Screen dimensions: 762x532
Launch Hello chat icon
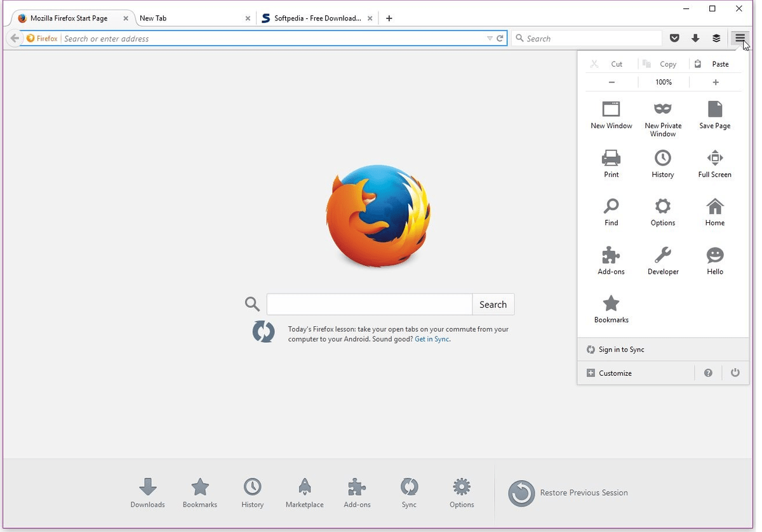(x=715, y=261)
